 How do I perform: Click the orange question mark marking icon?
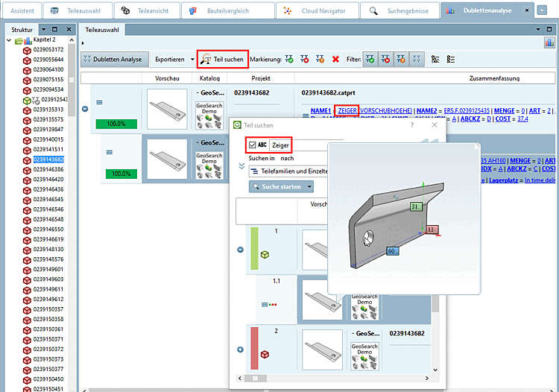pos(320,60)
